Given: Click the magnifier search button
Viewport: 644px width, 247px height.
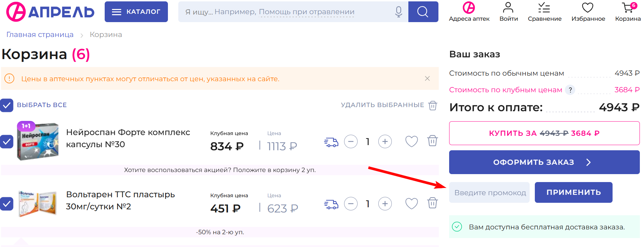Looking at the screenshot, I should tap(423, 12).
